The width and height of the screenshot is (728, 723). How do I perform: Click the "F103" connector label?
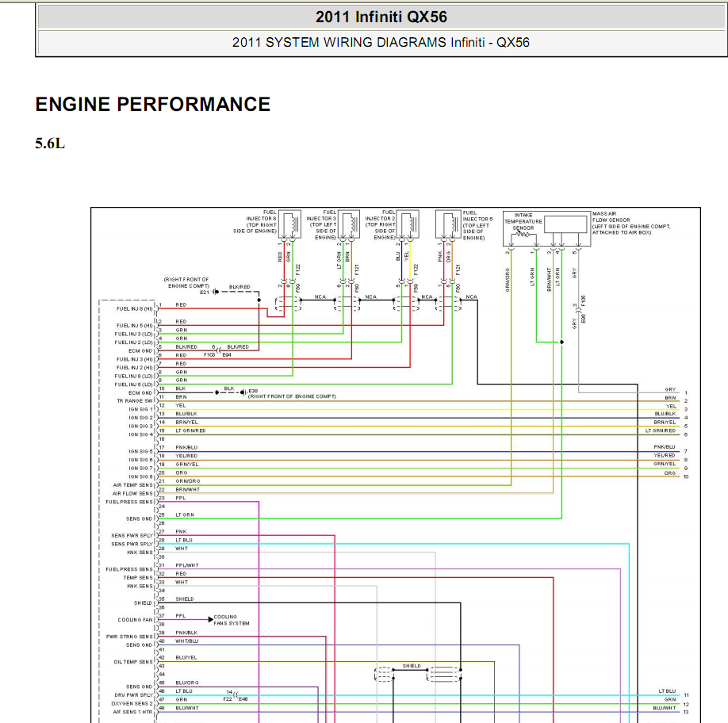209,354
